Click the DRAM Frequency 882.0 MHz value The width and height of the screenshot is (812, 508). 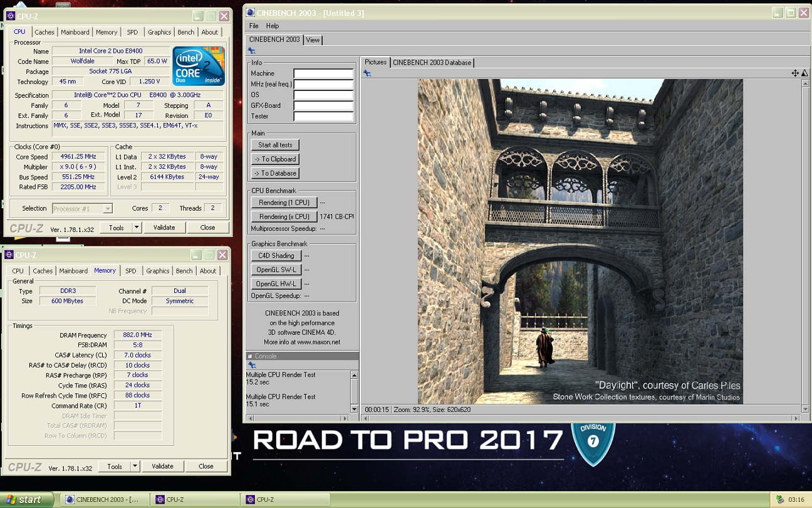138,335
